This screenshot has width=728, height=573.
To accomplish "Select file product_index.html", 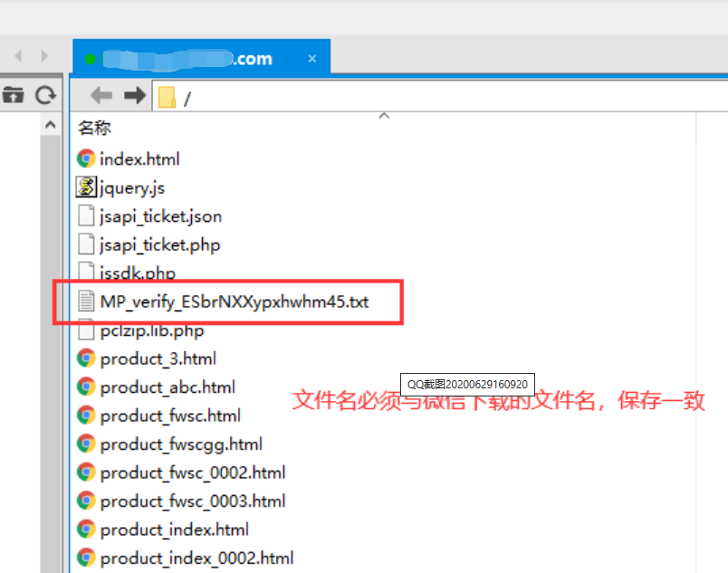I will pos(174,530).
